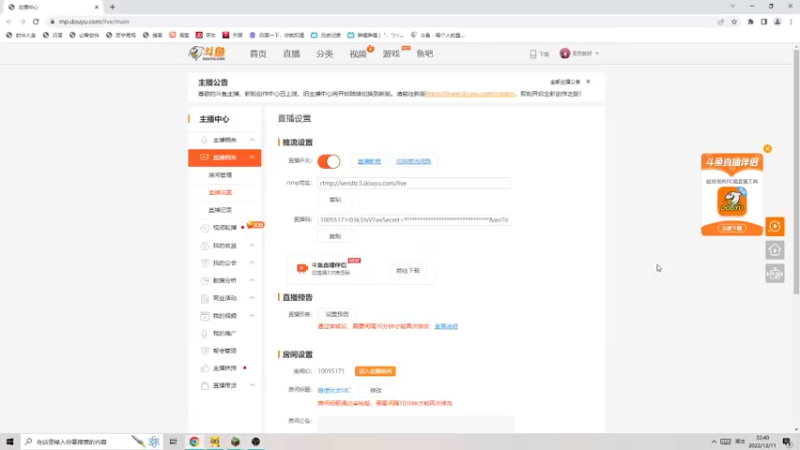Click the 设置预告 button
This screenshot has width=800, height=450.
[x=337, y=314]
